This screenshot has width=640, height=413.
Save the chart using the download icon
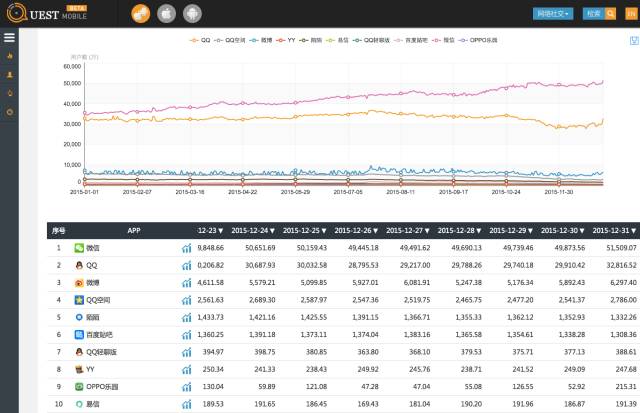click(x=634, y=40)
